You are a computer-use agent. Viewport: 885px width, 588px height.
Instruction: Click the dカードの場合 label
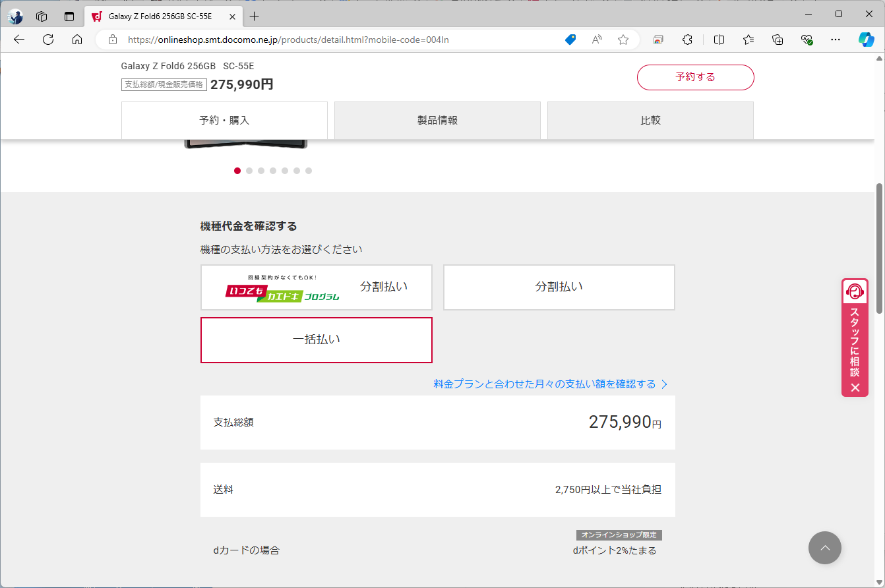tap(247, 550)
